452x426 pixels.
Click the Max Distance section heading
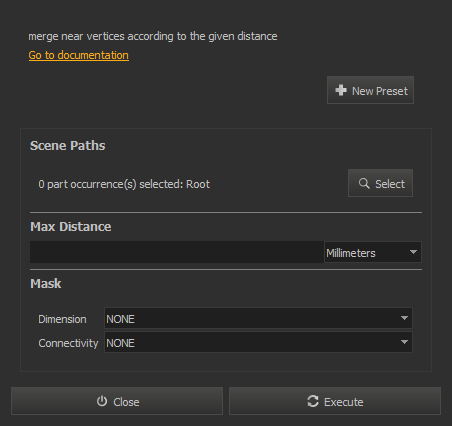[71, 227]
